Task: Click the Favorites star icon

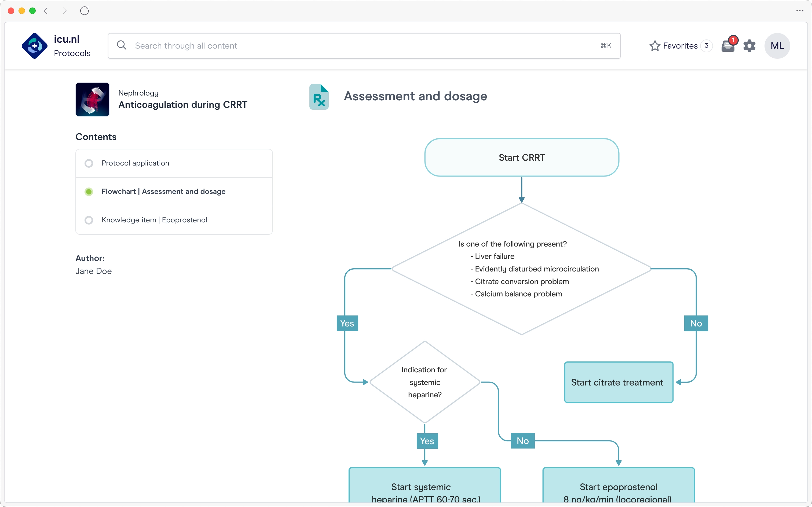Action: tap(654, 46)
